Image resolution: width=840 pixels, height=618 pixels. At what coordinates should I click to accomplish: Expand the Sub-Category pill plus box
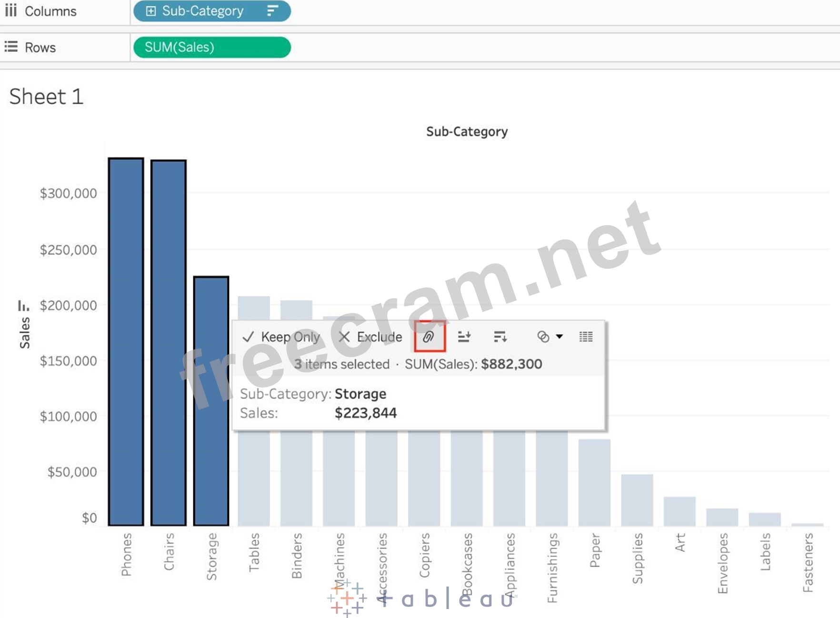150,11
